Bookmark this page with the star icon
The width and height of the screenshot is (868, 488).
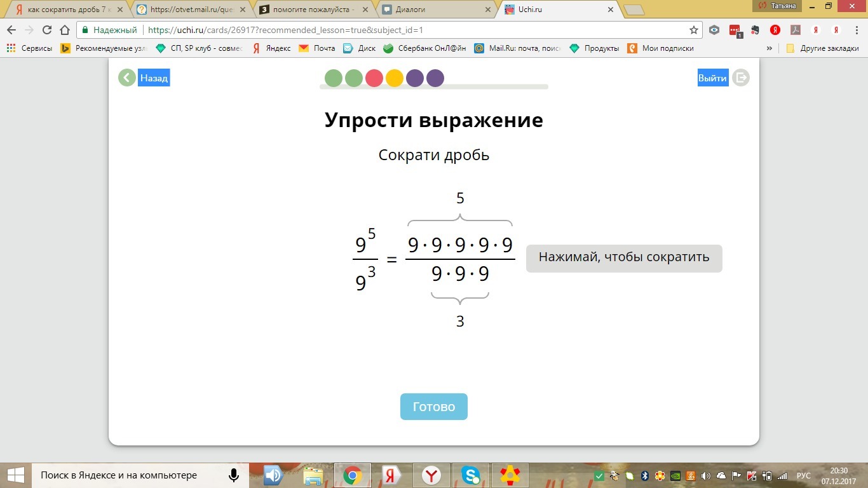(694, 30)
